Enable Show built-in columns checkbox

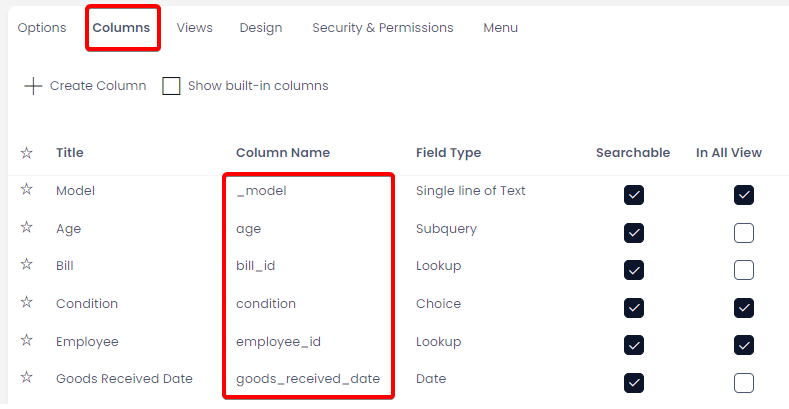[171, 86]
